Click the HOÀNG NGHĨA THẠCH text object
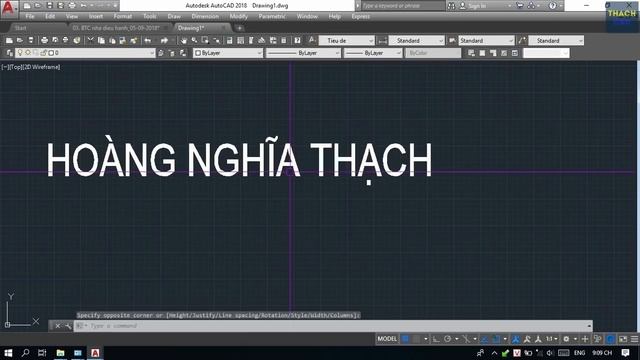The height and width of the screenshot is (360, 640). click(x=239, y=160)
